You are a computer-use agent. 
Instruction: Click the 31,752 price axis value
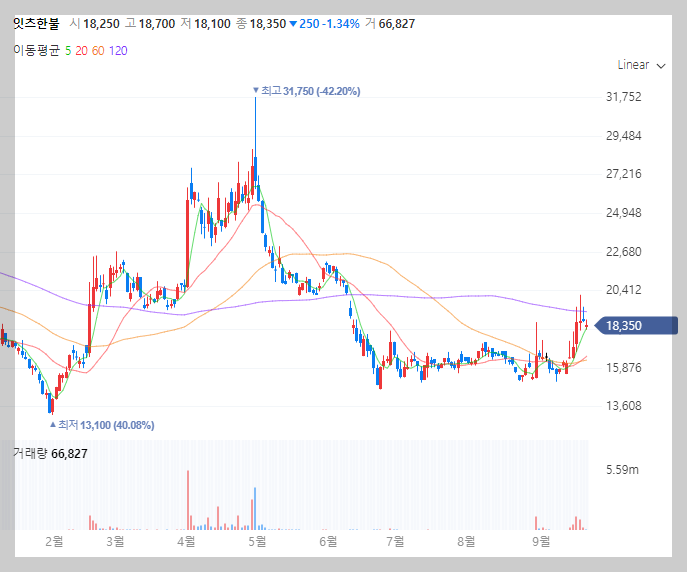(623, 97)
